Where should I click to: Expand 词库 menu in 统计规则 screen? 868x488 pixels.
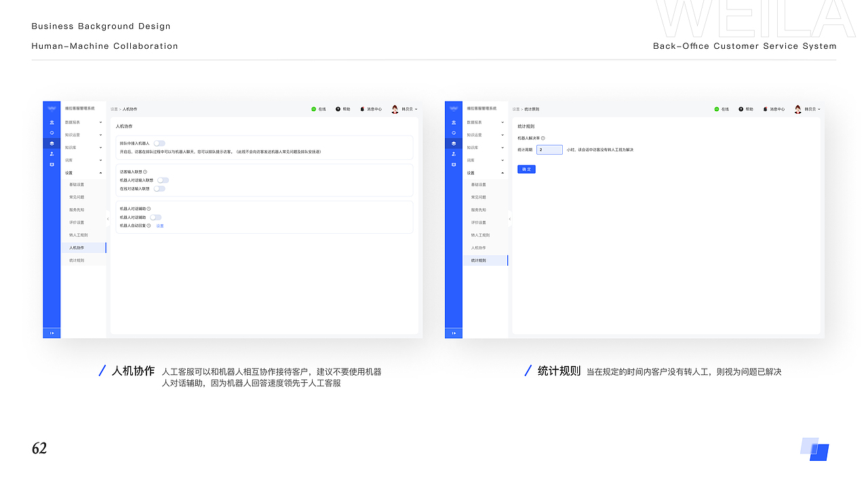tap(502, 161)
